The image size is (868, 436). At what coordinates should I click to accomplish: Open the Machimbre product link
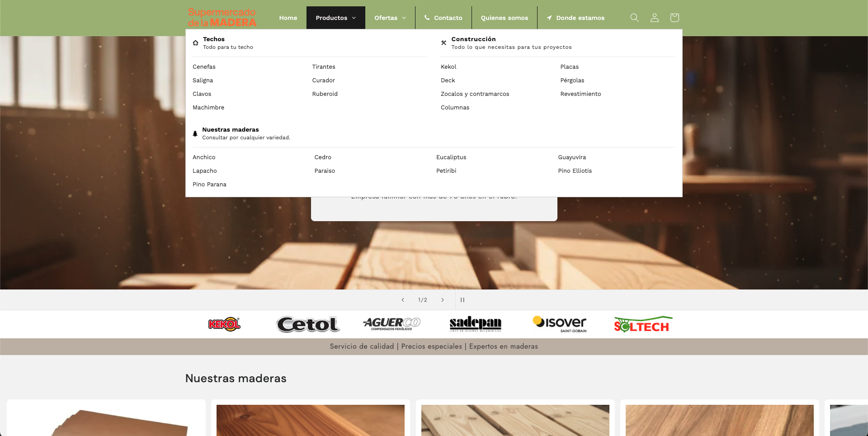pyautogui.click(x=208, y=107)
